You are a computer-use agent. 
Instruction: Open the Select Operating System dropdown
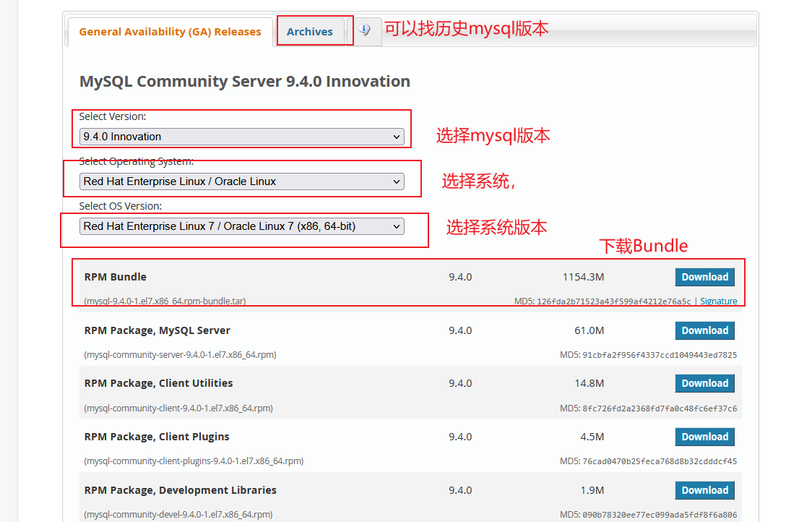pyautogui.click(x=242, y=181)
